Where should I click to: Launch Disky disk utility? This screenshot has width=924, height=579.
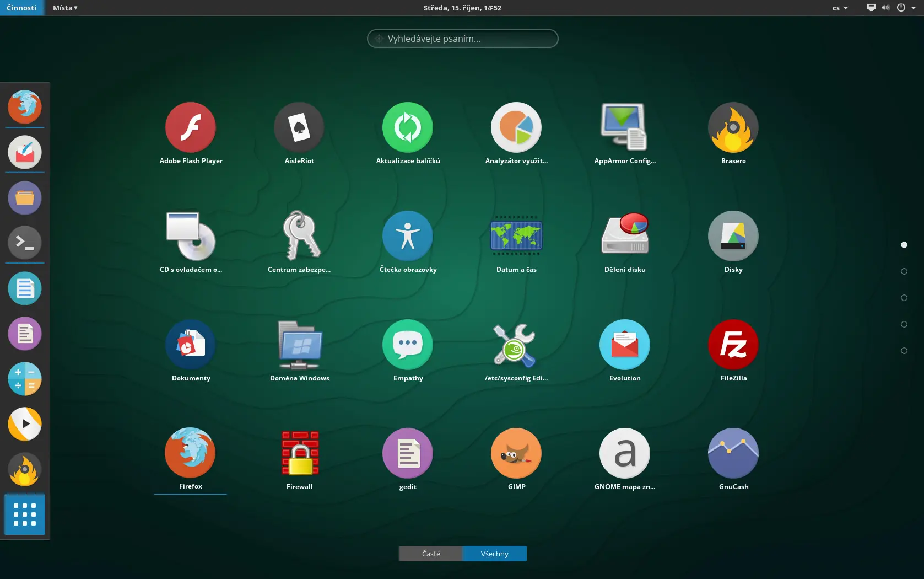click(x=733, y=236)
